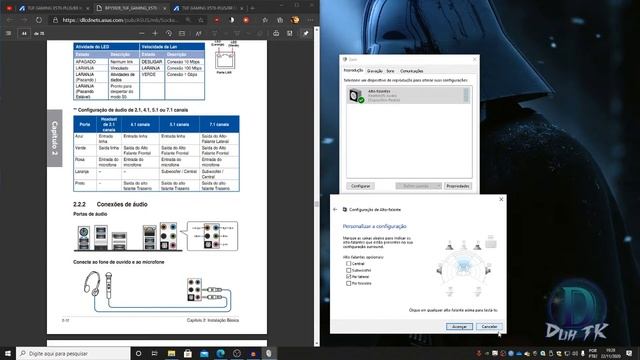Open Microsoft Edge from taskbar

[221, 353]
